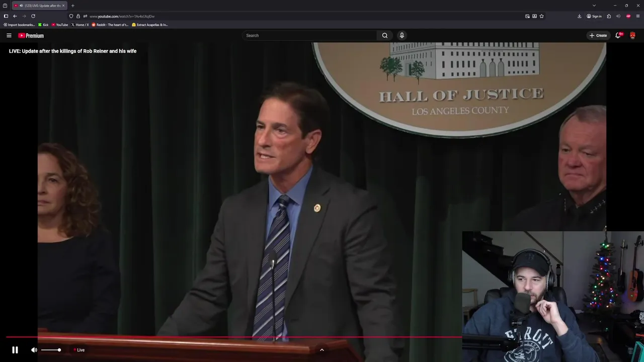Open the Home / X bookmark

pos(80,25)
